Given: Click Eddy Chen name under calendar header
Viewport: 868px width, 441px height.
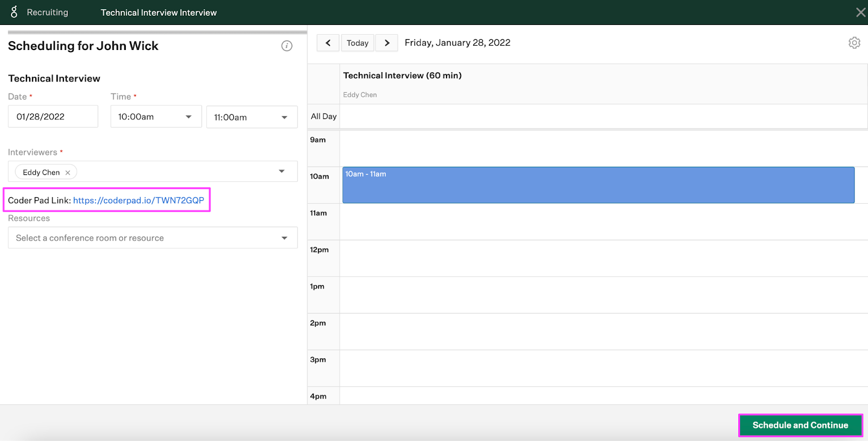Looking at the screenshot, I should (360, 94).
